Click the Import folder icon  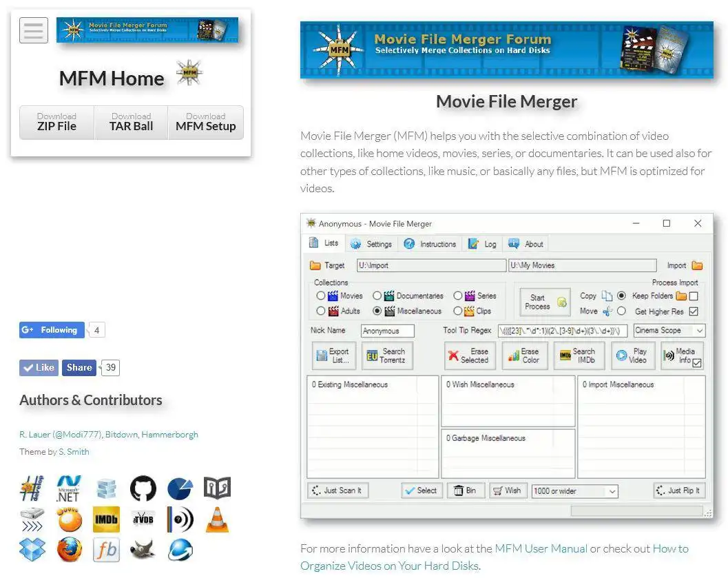point(697,265)
